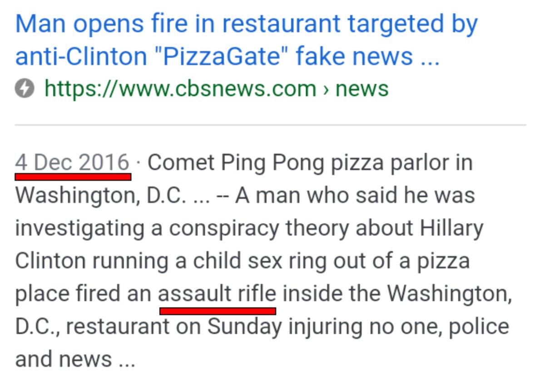
Task: Click the red underline beneath the date
Action: pyautogui.click(x=73, y=177)
